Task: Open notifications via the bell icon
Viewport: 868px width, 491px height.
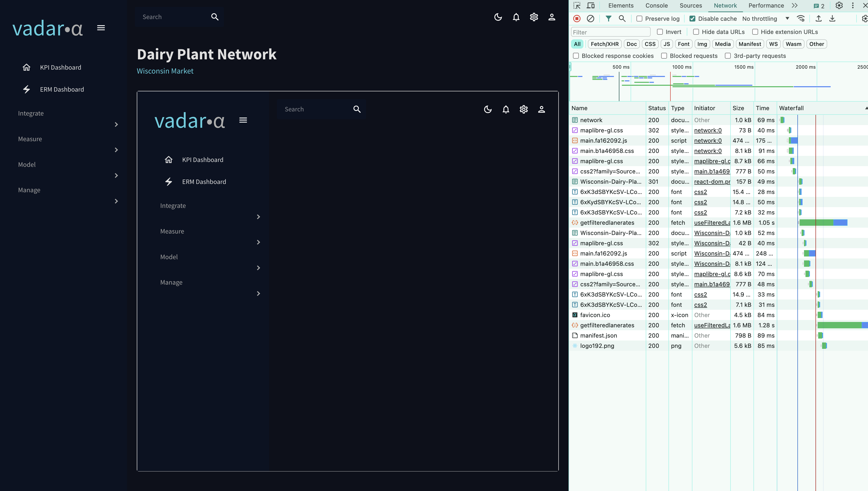Action: point(516,17)
